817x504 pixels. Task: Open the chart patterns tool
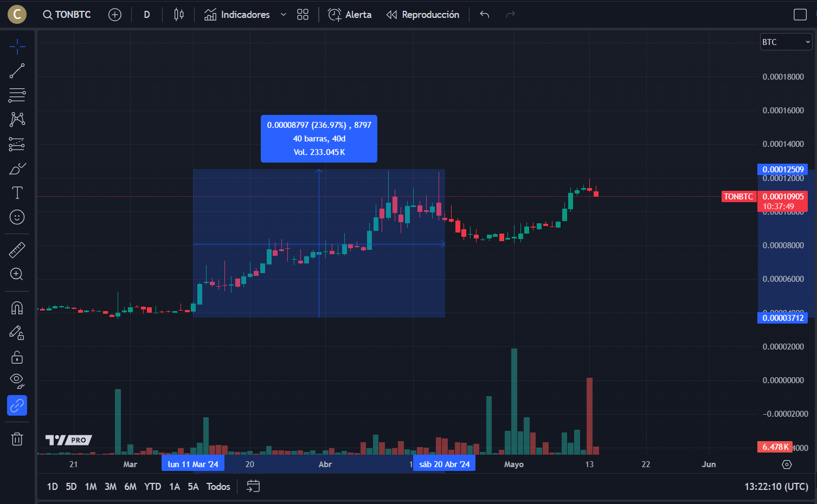[x=17, y=120]
